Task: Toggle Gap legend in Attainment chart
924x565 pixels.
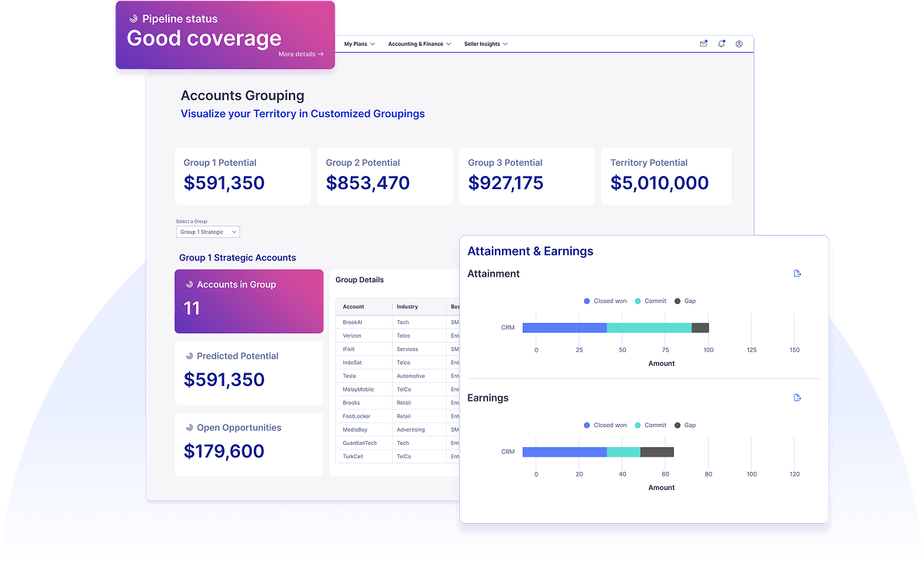Action: [685, 301]
